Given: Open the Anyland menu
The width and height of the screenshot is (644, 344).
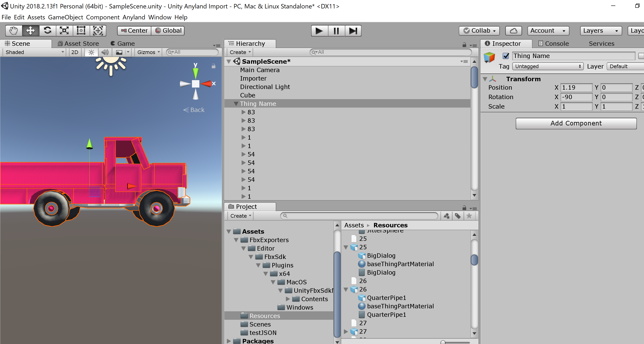Looking at the screenshot, I should point(134,17).
